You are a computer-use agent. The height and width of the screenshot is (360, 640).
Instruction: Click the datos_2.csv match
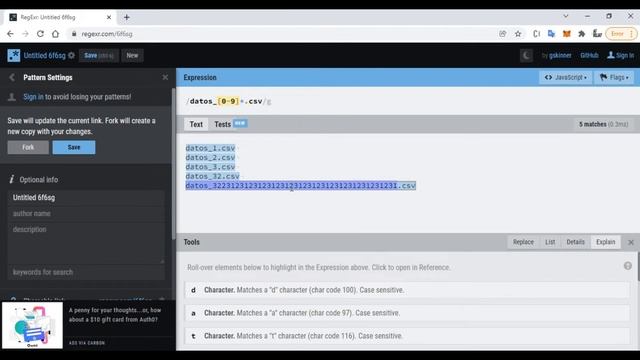tap(210, 158)
